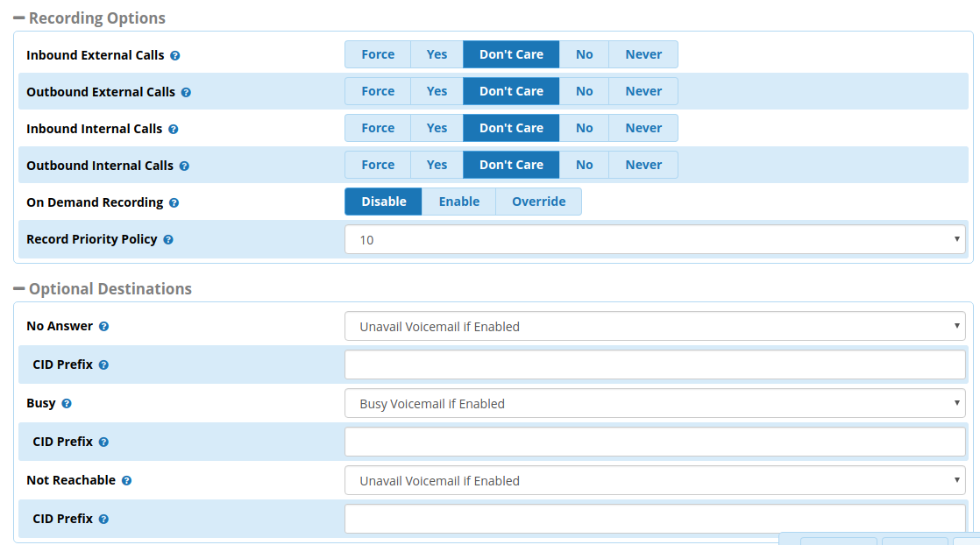This screenshot has width=980, height=545.
Task: Open help icon next to No Answer
Action: point(103,326)
